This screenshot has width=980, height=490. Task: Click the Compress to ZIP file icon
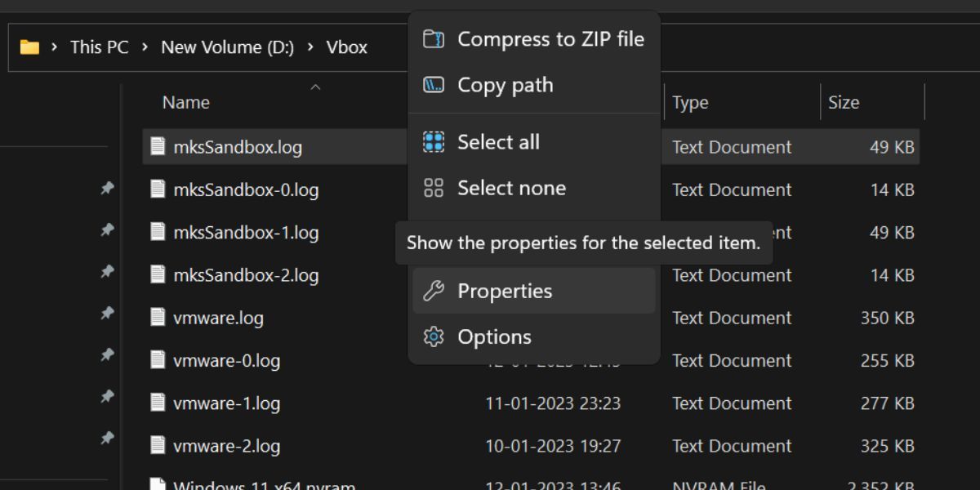434,39
